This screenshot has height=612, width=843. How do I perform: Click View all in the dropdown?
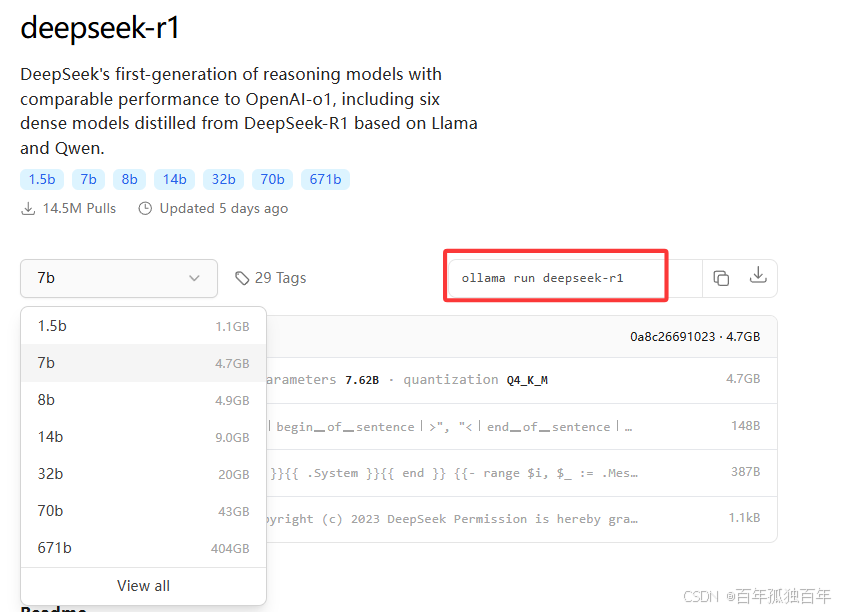144,586
